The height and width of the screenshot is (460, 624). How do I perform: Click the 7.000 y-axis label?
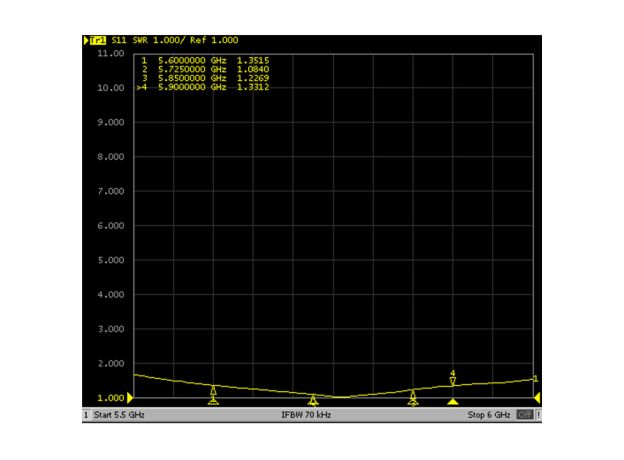coord(111,191)
